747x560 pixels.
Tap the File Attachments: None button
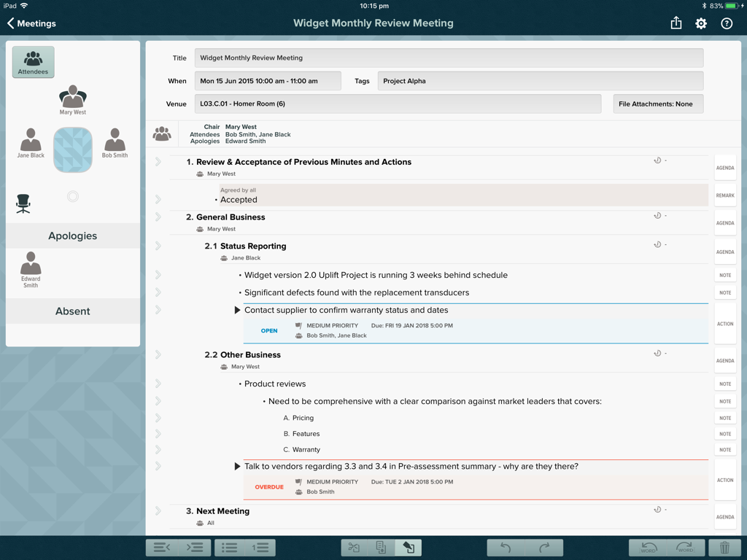[x=657, y=104]
